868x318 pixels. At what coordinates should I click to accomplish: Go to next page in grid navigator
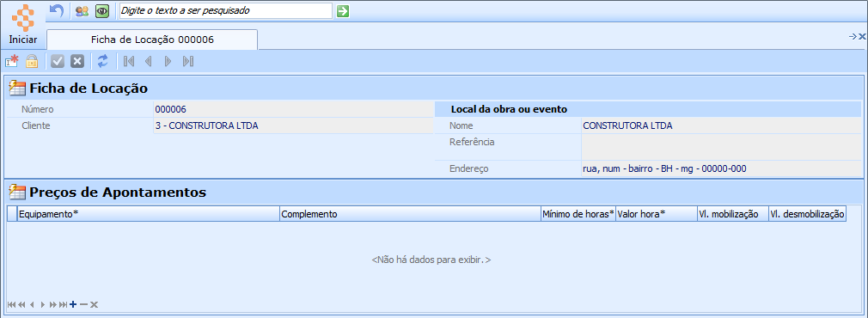[x=53, y=305]
